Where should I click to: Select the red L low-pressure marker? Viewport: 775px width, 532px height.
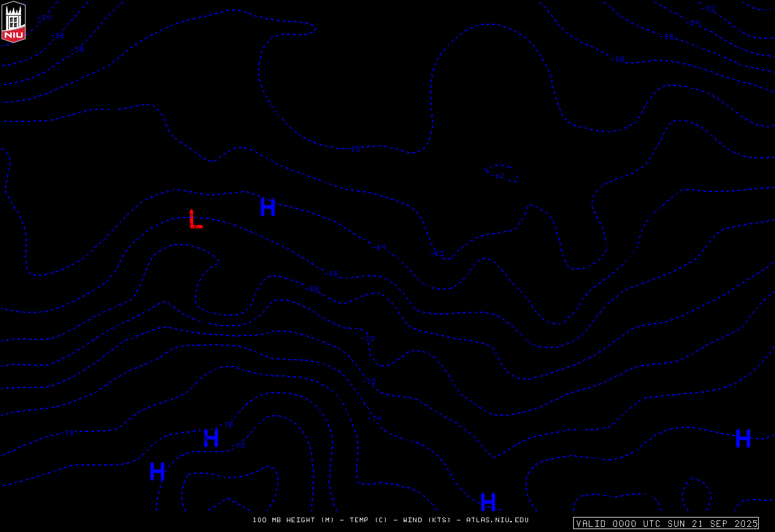195,220
